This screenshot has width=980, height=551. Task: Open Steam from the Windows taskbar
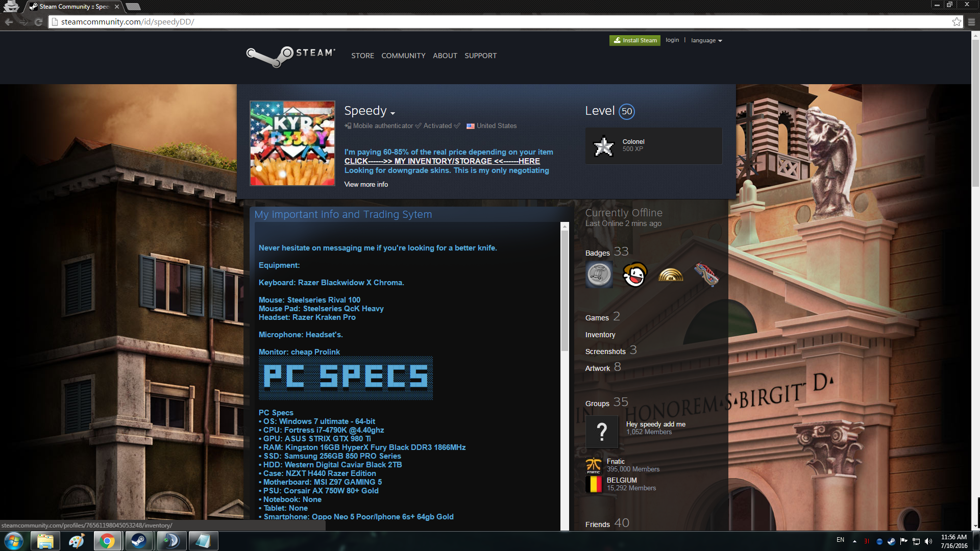tap(138, 541)
